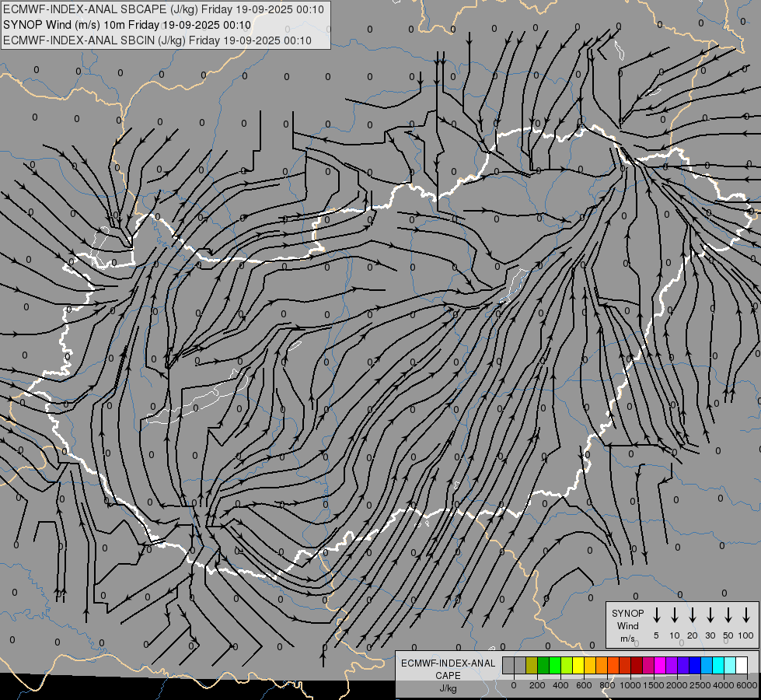Click the 5 m/s wind arrow in legend
Viewport: 761px width, 700px height.
tap(657, 615)
